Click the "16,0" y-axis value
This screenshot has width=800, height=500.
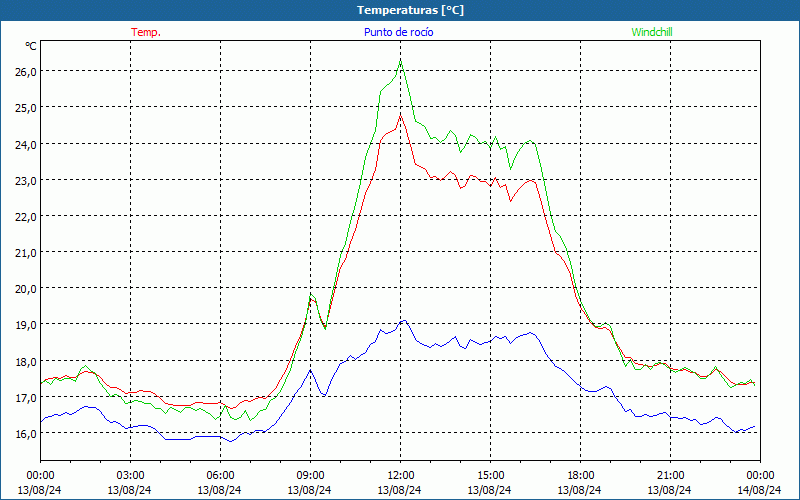click(x=26, y=434)
